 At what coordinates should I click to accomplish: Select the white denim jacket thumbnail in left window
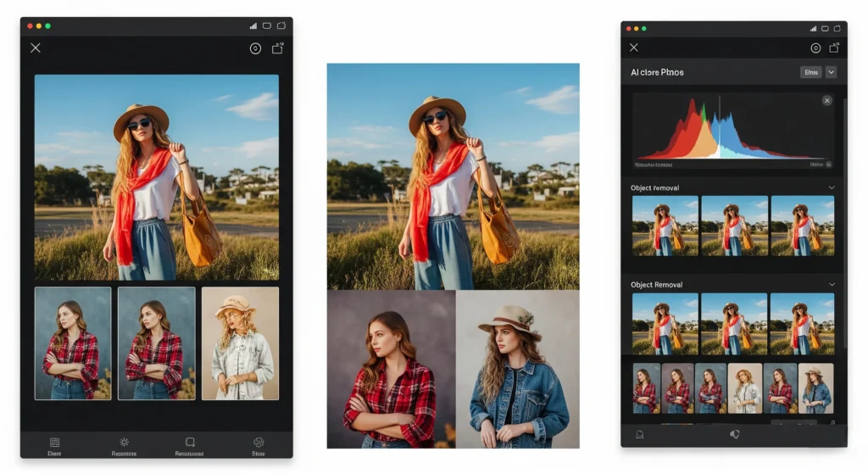click(x=240, y=343)
